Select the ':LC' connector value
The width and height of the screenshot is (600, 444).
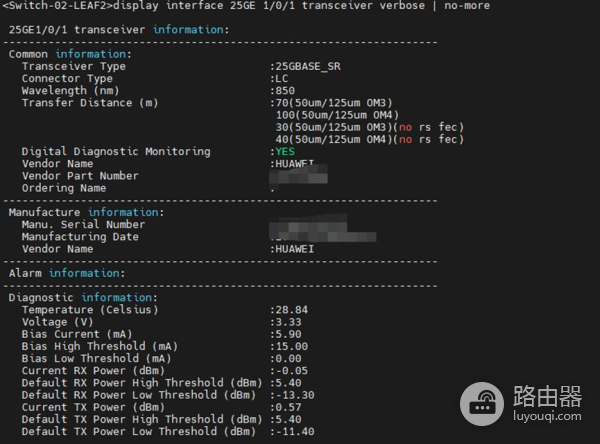click(279, 78)
